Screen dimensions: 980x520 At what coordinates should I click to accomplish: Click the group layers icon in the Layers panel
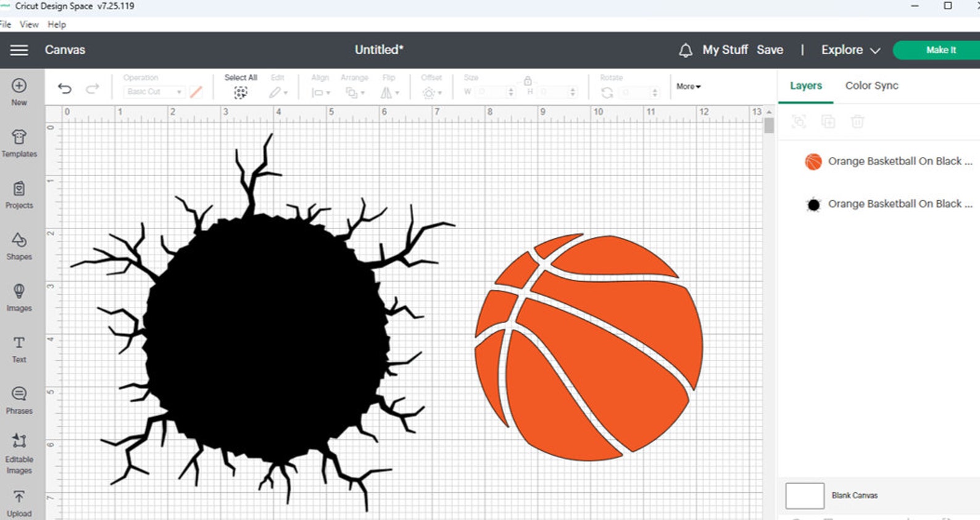pos(799,122)
